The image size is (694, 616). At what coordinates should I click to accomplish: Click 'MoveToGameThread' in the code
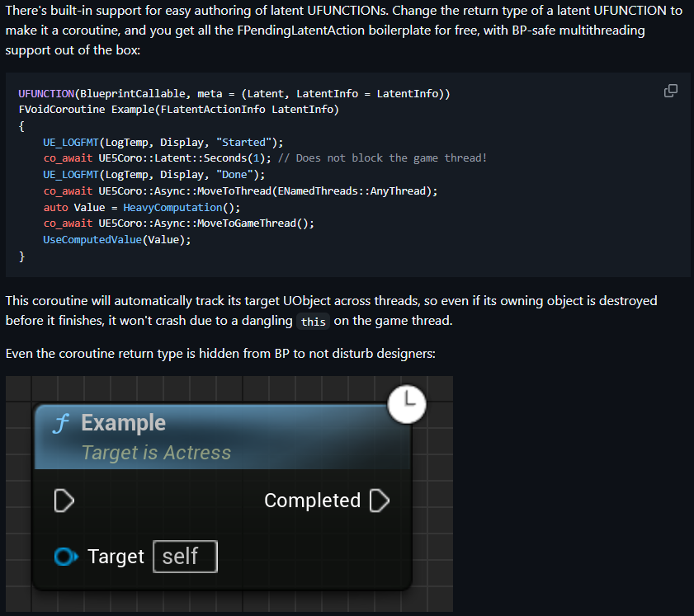pyautogui.click(x=247, y=223)
